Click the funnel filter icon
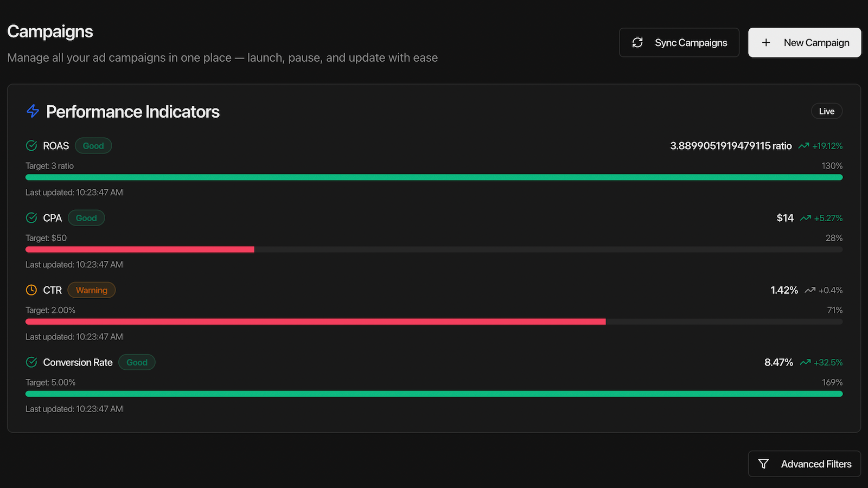This screenshot has height=488, width=868. tap(763, 464)
